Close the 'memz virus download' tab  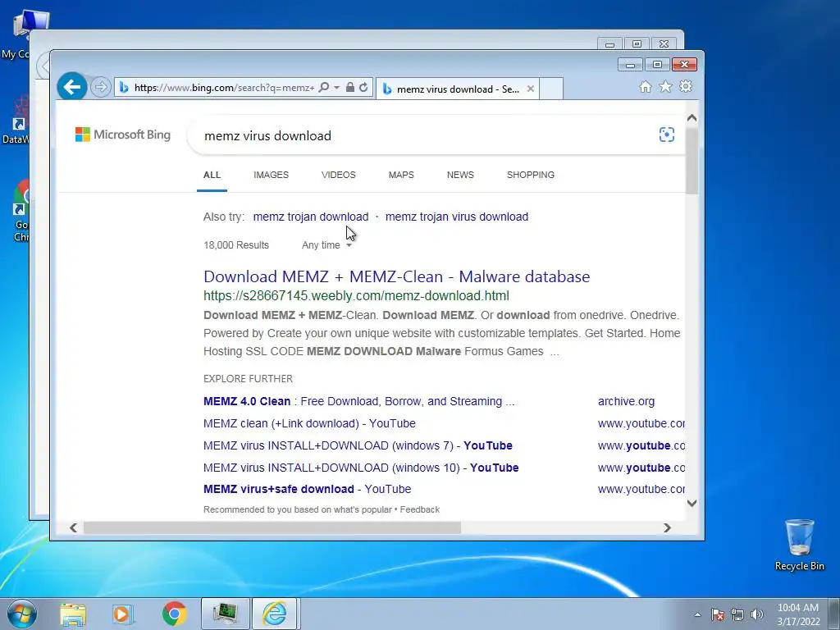(531, 89)
